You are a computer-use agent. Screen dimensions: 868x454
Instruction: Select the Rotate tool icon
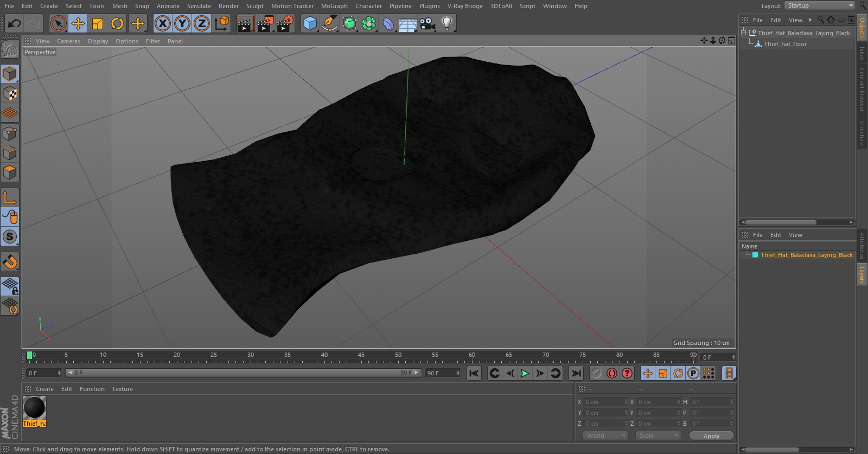click(117, 23)
